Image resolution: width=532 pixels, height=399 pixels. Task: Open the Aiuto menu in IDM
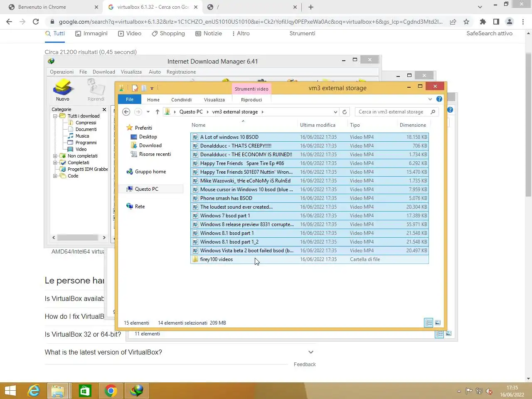coord(155,72)
